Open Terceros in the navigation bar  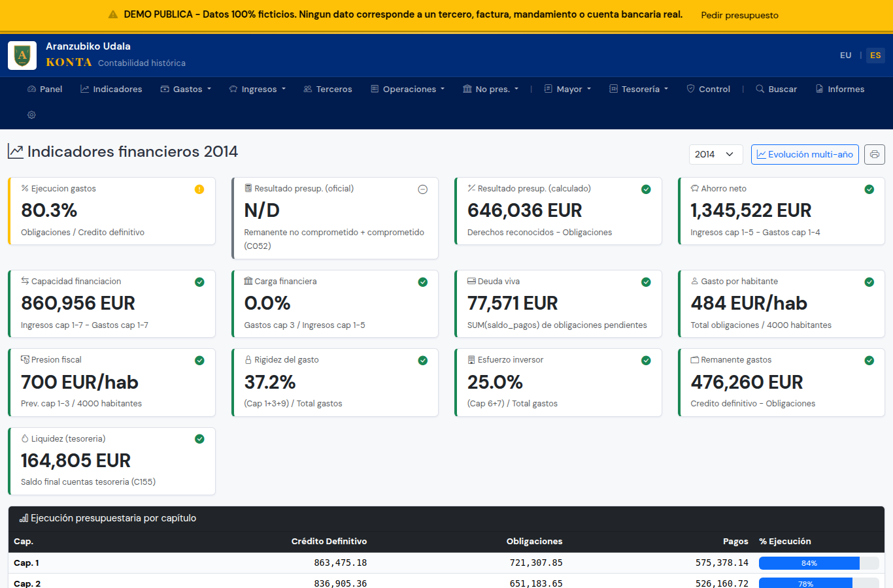coord(328,90)
